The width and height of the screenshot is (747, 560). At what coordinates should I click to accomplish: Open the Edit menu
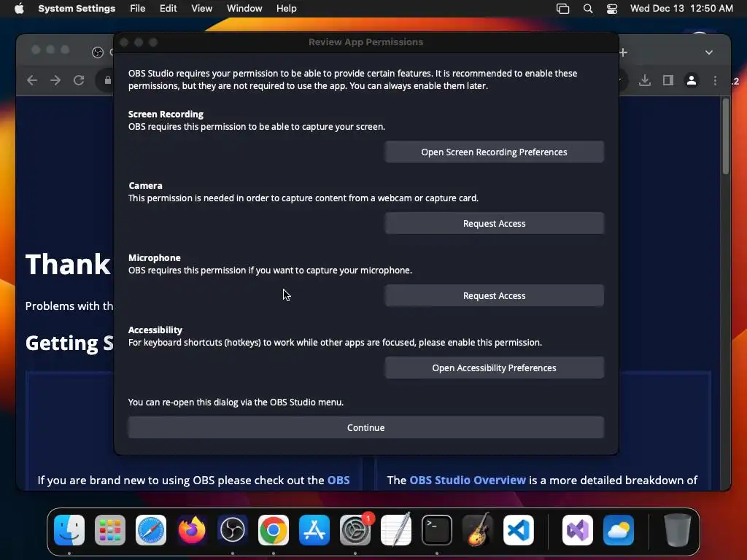point(169,9)
